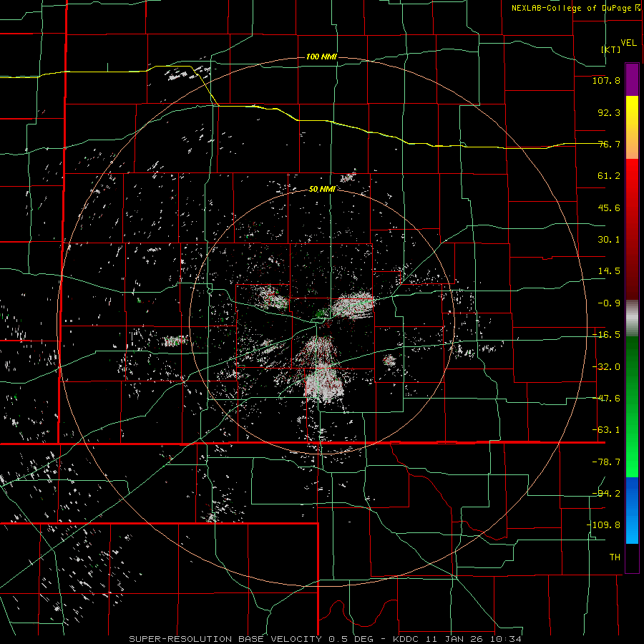This screenshot has width=644, height=644.
Task: Click the product caption text at the bottom
Action: pyautogui.click(x=326, y=639)
